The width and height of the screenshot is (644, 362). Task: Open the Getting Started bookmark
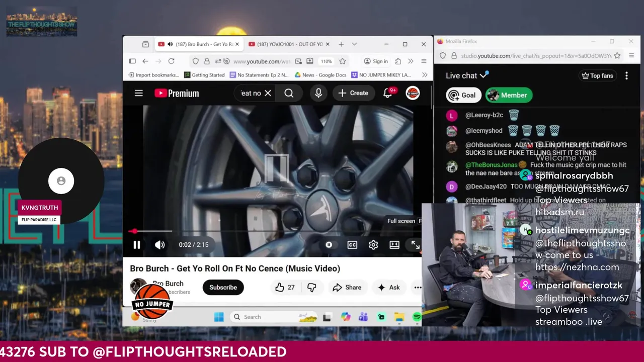pos(204,75)
